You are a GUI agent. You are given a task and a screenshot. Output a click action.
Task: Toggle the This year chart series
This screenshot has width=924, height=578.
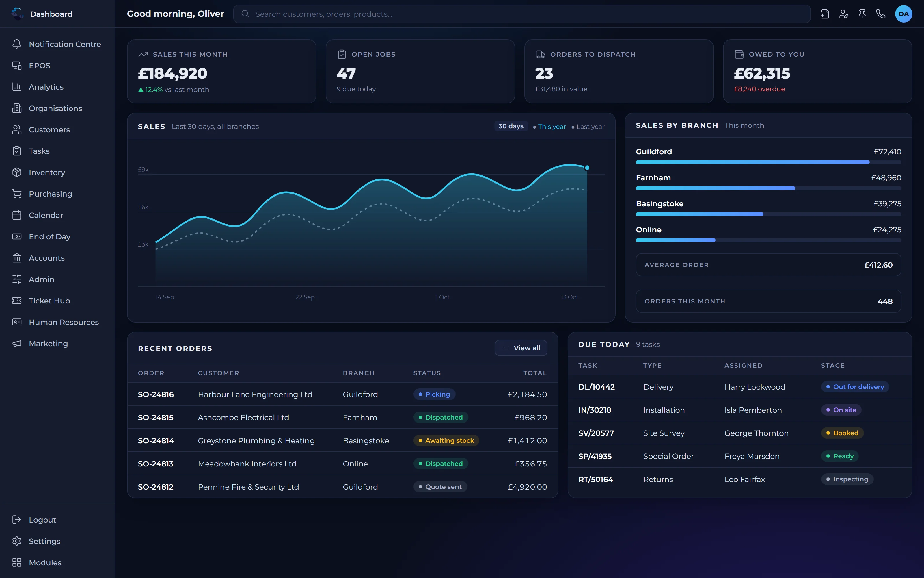tap(549, 127)
